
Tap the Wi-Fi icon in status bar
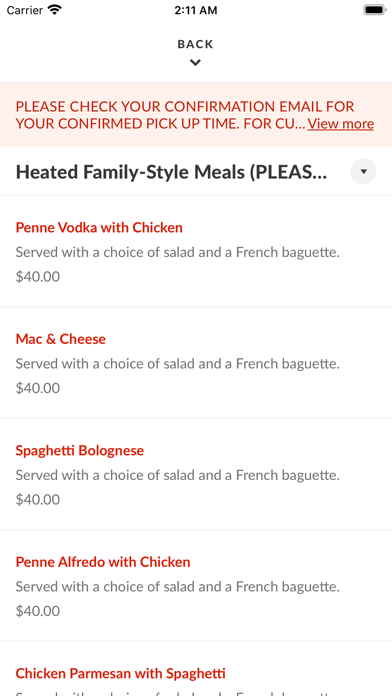[x=55, y=10]
